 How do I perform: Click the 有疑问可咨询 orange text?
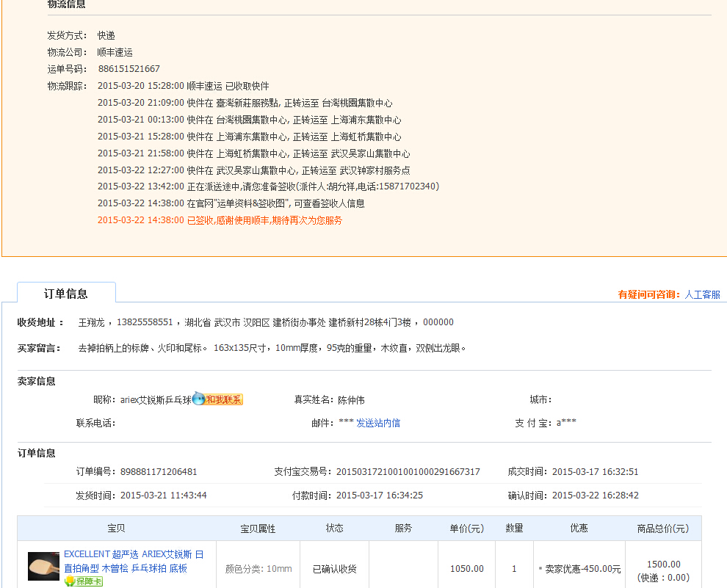[x=650, y=294]
